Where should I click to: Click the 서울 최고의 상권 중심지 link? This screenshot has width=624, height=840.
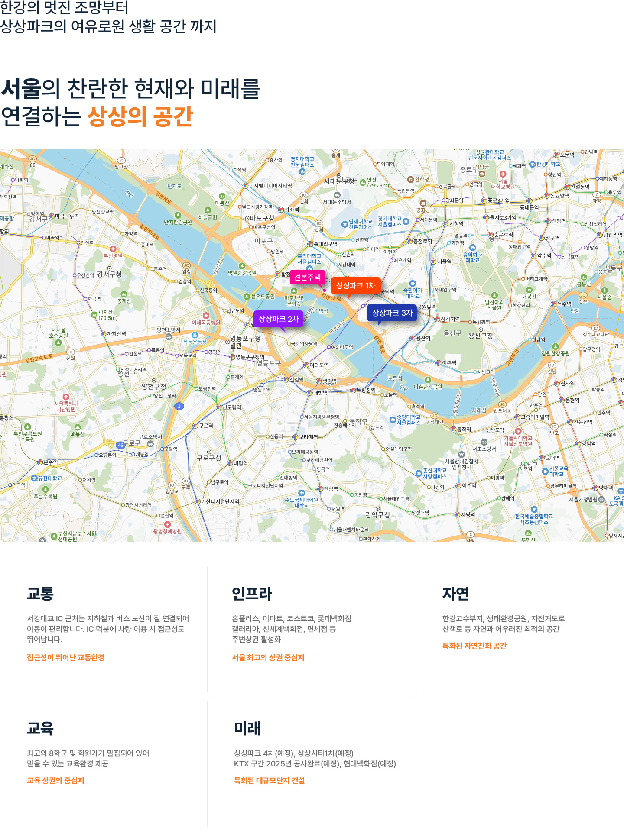268,657
